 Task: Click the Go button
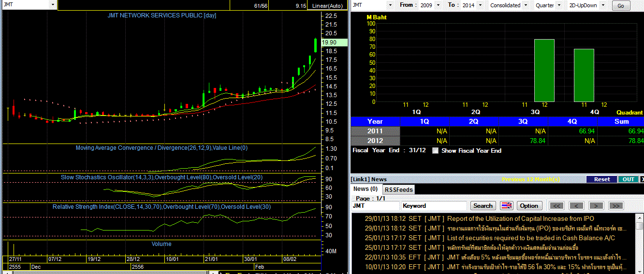[621, 5]
